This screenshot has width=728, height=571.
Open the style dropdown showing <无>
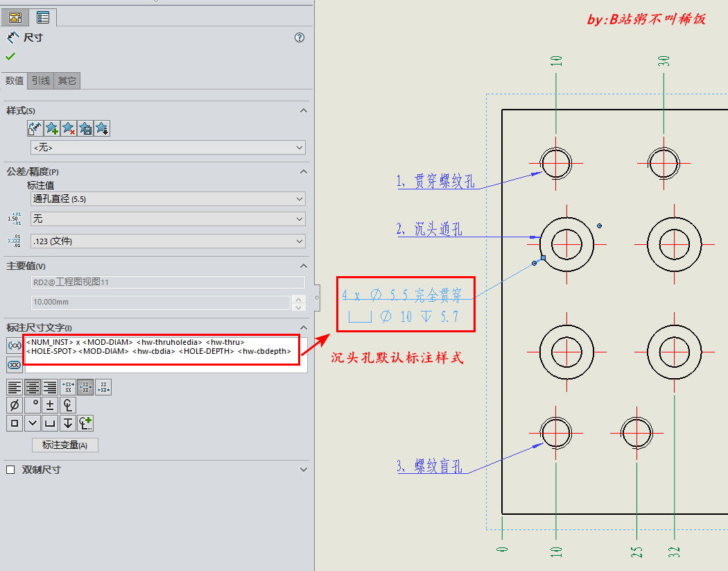coord(168,148)
